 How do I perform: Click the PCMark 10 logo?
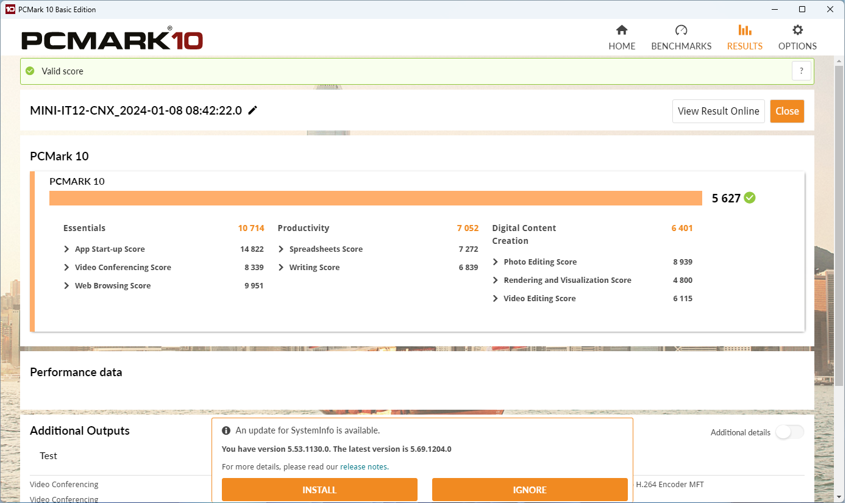(x=112, y=40)
